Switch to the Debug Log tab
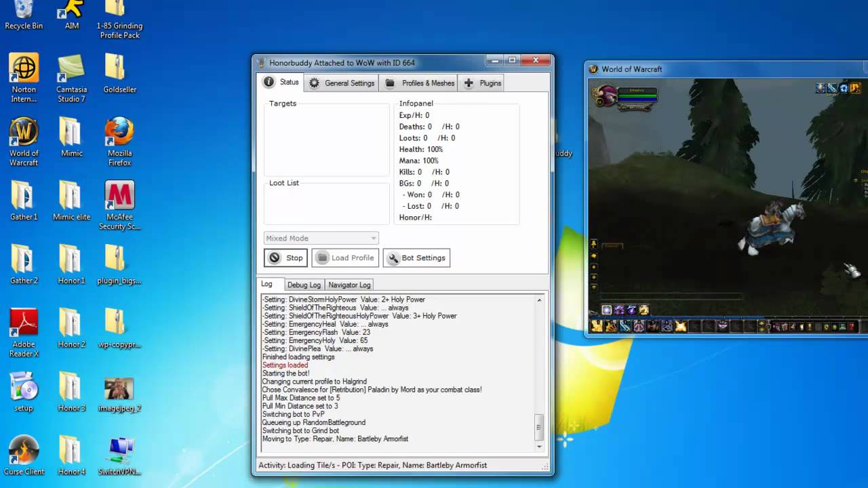Screen dimensions: 868x488 coord(303,285)
